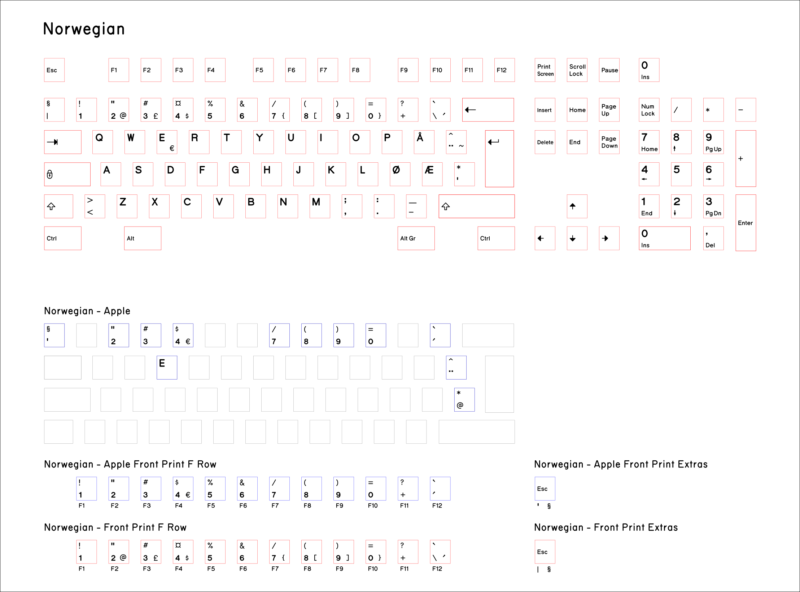The width and height of the screenshot is (800, 592).
Task: Click the Scroll Lock key
Action: 577,70
